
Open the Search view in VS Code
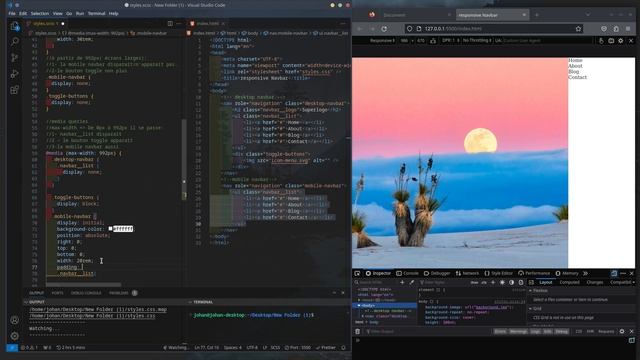(15, 42)
